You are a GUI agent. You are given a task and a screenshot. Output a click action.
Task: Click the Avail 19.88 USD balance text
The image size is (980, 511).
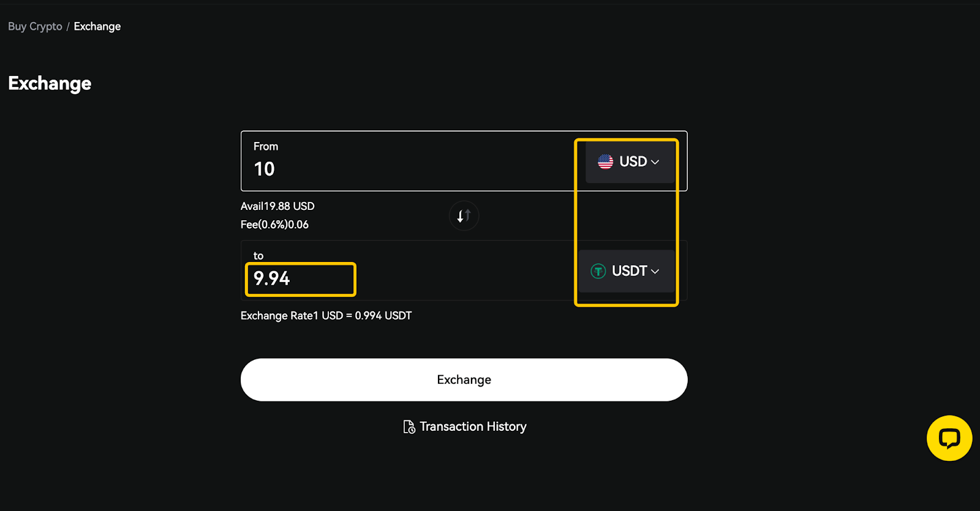[x=277, y=206]
